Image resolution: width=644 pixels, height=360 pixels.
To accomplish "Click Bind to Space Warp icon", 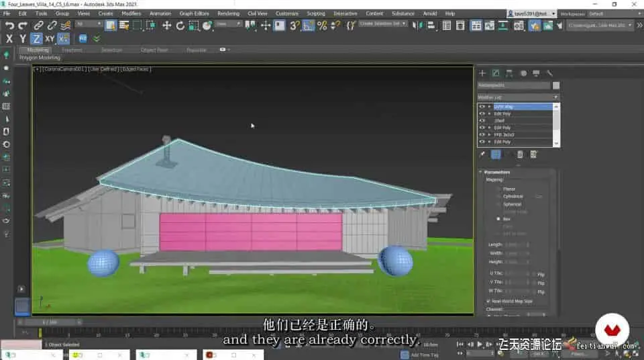I will tap(65, 26).
